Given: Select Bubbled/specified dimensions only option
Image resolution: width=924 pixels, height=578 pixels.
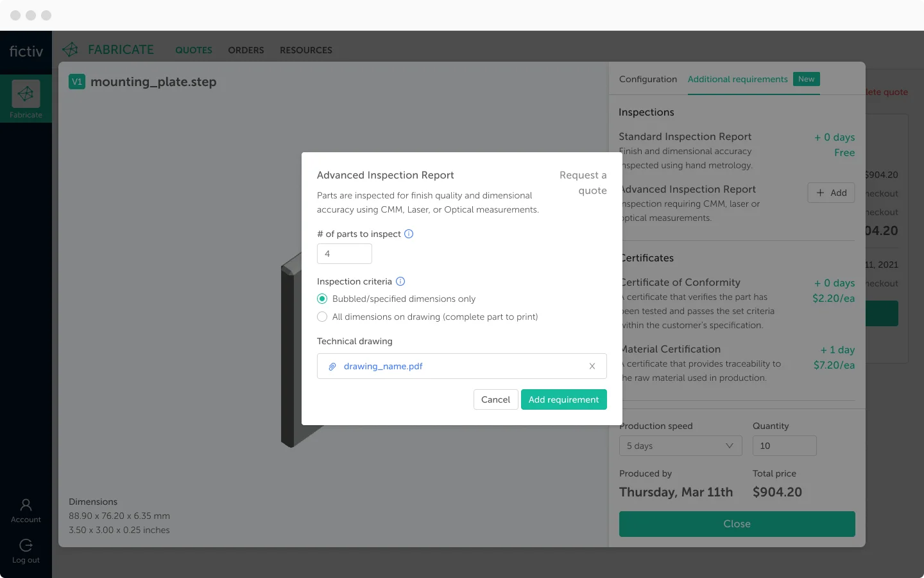Looking at the screenshot, I should click(x=322, y=299).
